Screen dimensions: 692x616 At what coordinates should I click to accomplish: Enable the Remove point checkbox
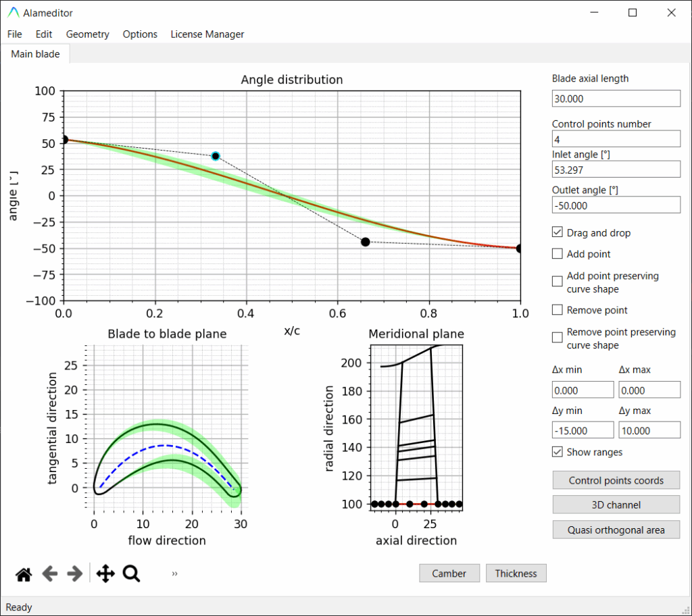click(558, 310)
